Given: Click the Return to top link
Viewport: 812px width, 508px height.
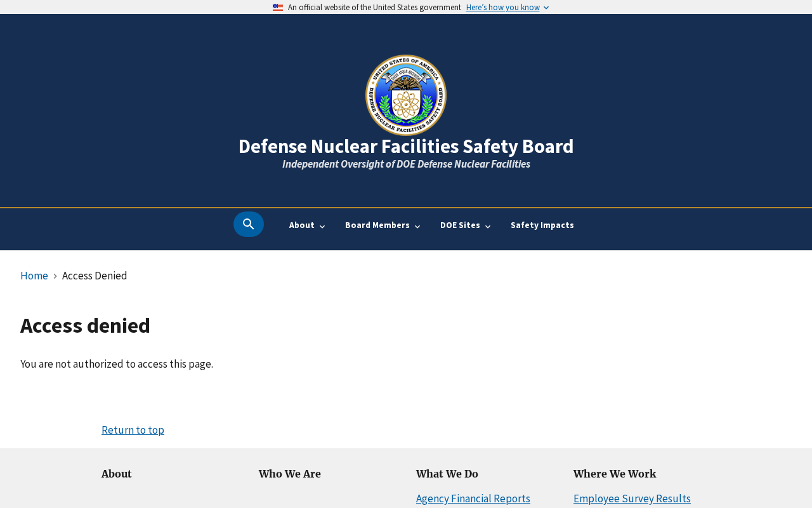Looking at the screenshot, I should pos(133,430).
